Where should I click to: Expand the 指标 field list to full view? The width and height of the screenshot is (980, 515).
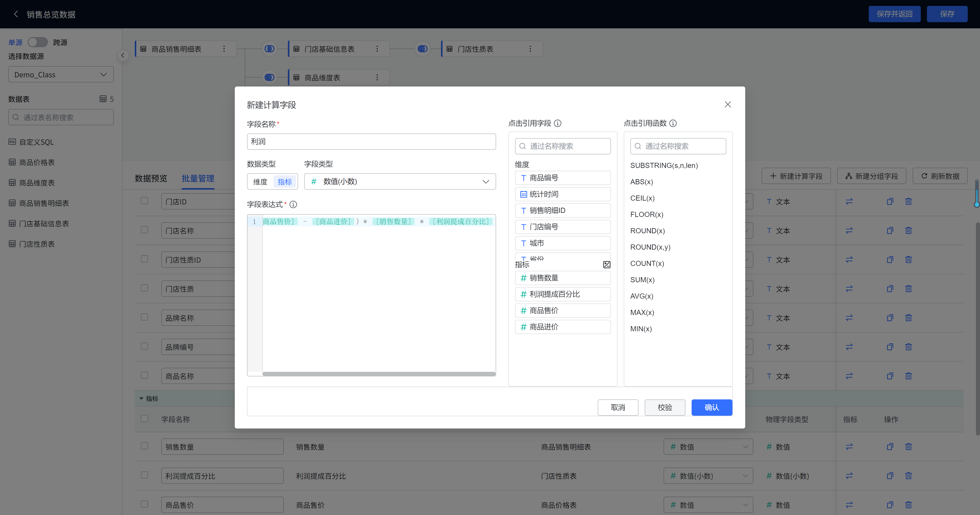click(606, 264)
